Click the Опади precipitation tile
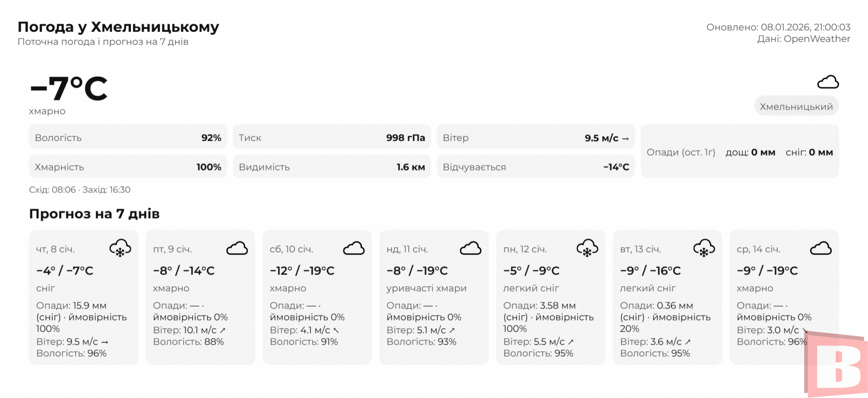 740,152
